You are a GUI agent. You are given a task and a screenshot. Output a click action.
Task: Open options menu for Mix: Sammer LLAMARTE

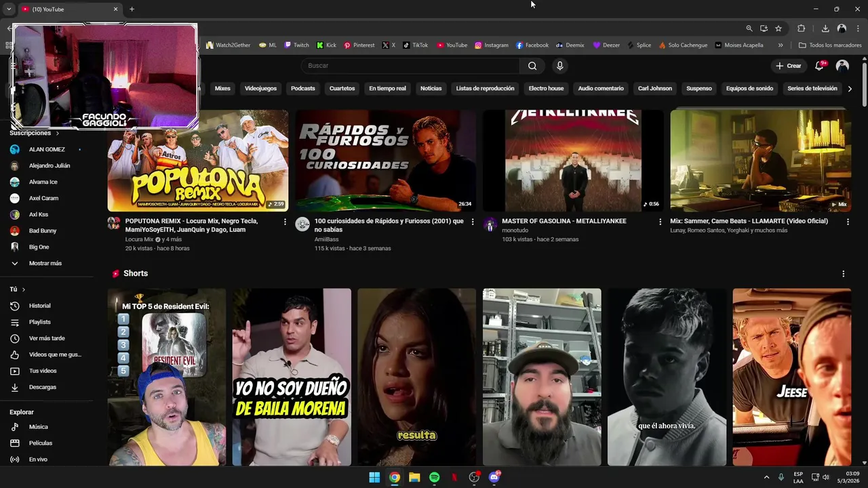point(848,222)
